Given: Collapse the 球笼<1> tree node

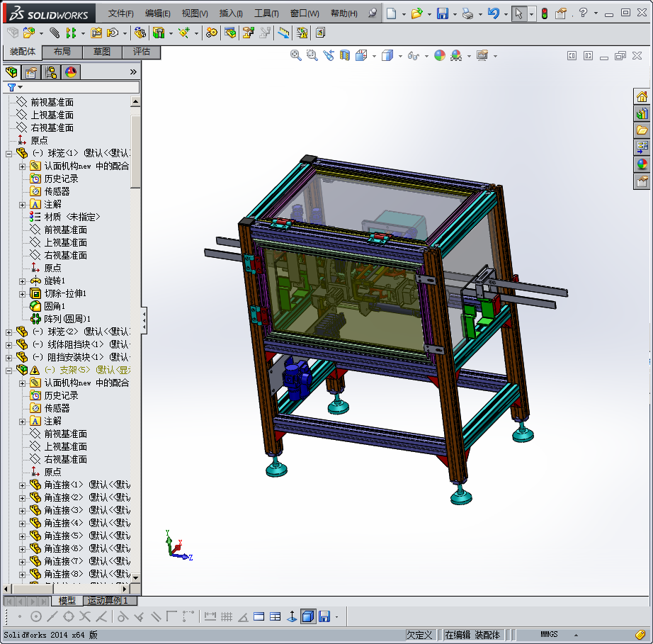Looking at the screenshot, I should [8, 154].
